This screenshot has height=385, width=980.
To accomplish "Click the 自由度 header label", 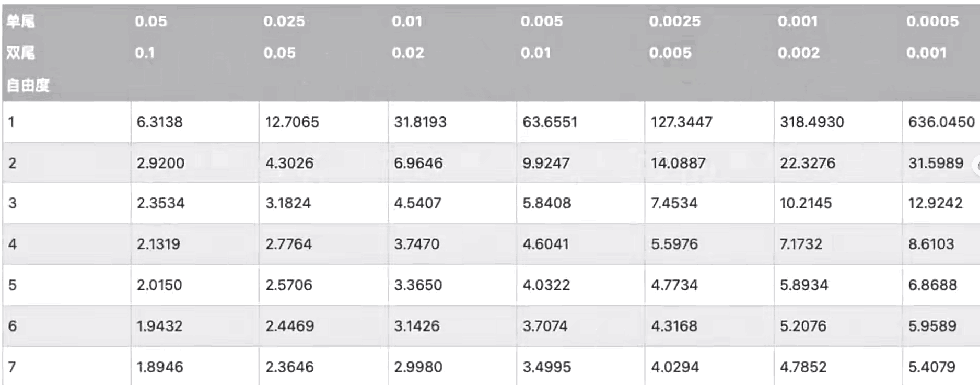I will point(28,85).
